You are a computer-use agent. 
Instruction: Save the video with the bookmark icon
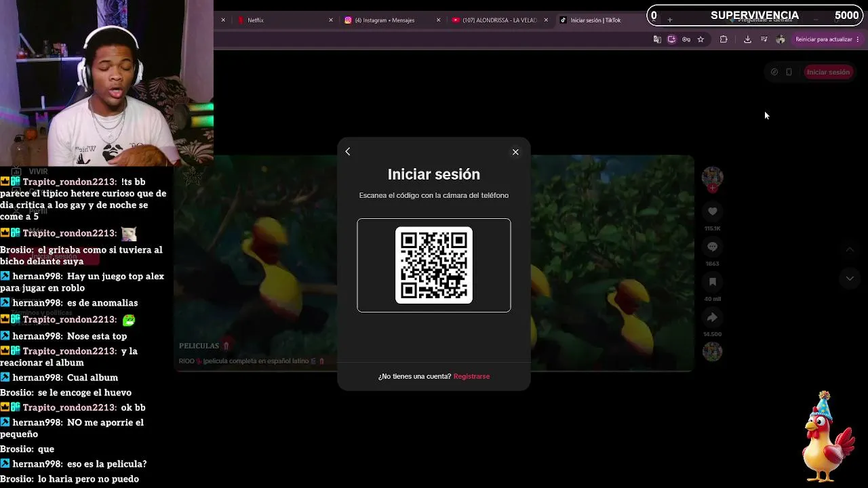tap(712, 282)
